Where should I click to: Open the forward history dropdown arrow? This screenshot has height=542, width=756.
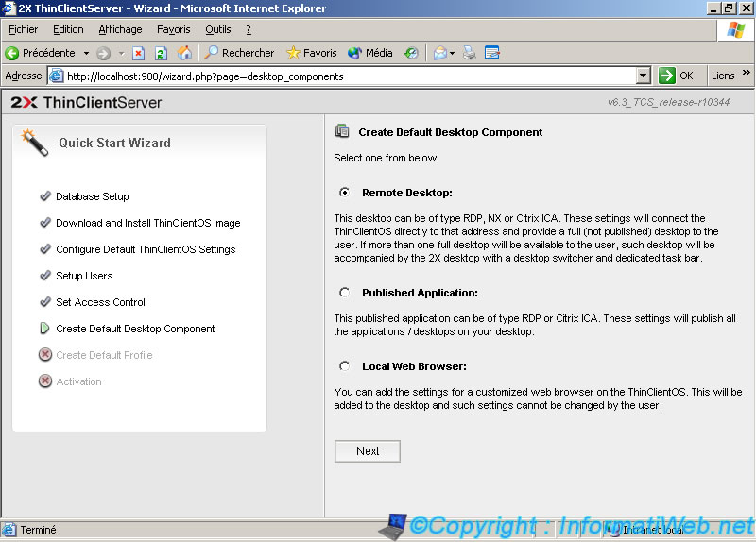point(122,53)
